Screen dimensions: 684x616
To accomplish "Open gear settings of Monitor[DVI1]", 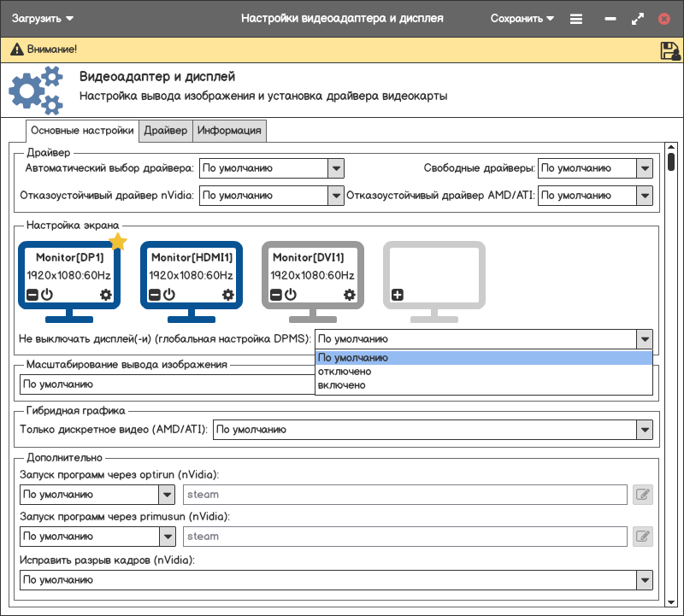I will pos(350,295).
